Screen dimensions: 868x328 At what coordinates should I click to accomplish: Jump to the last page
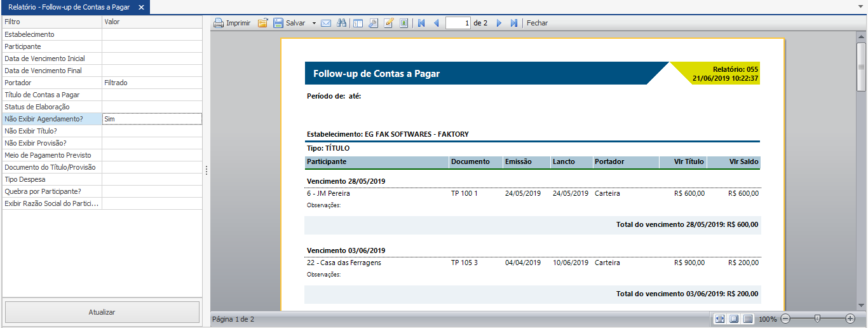pyautogui.click(x=514, y=23)
